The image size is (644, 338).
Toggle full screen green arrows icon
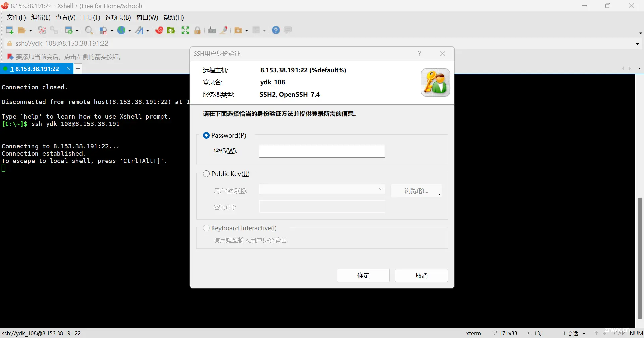click(185, 30)
